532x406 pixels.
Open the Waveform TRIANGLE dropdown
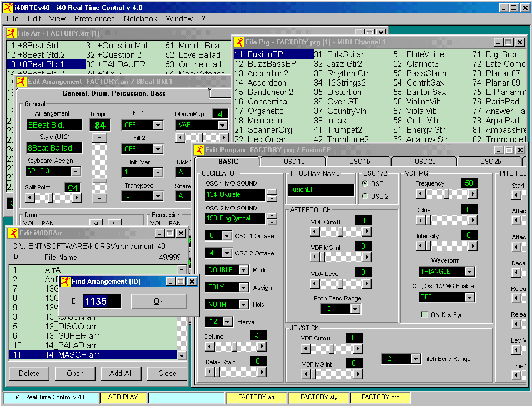pos(469,272)
